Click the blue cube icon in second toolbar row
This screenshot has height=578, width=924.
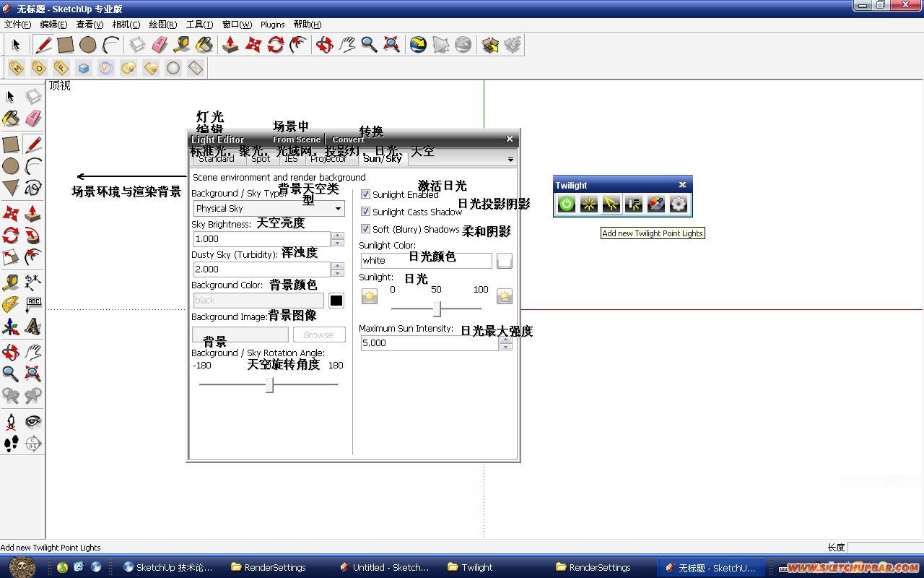click(84, 68)
